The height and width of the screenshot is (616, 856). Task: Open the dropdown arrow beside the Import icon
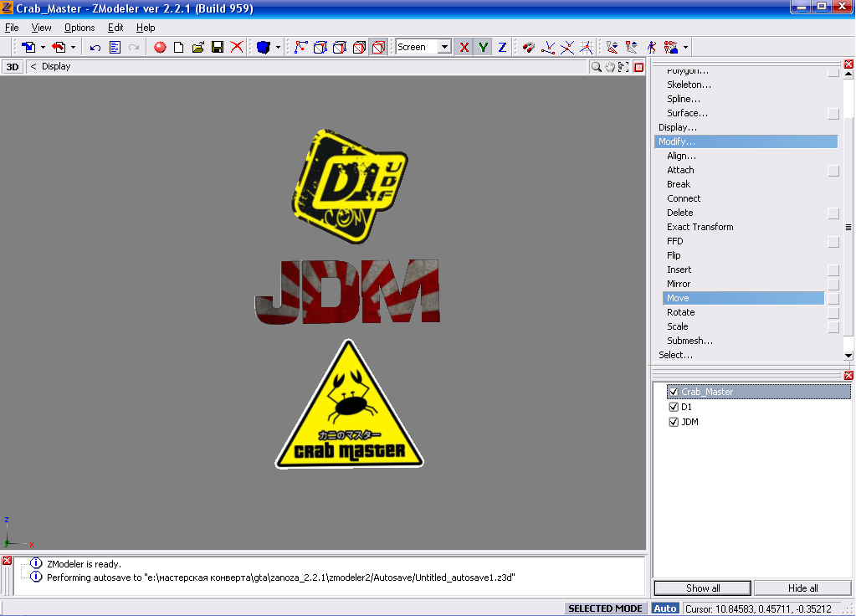pos(43,48)
